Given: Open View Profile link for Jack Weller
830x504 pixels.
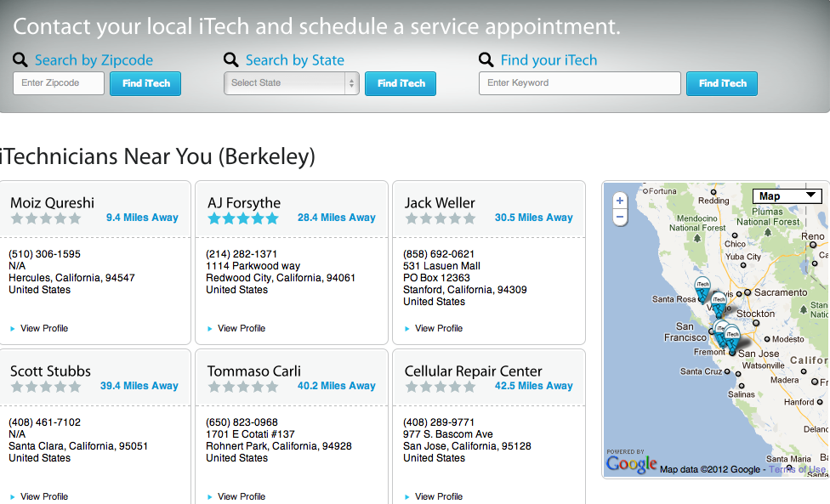Looking at the screenshot, I should pos(438,328).
